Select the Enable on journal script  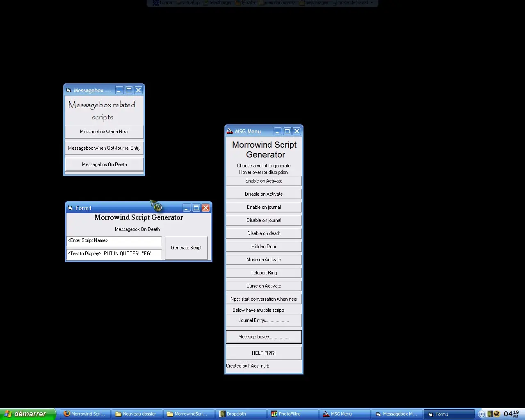click(264, 207)
